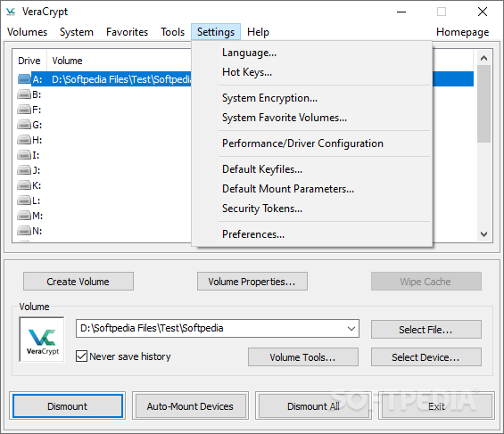Select the K: drive slot icon
The image size is (504, 434).
coord(24,185)
